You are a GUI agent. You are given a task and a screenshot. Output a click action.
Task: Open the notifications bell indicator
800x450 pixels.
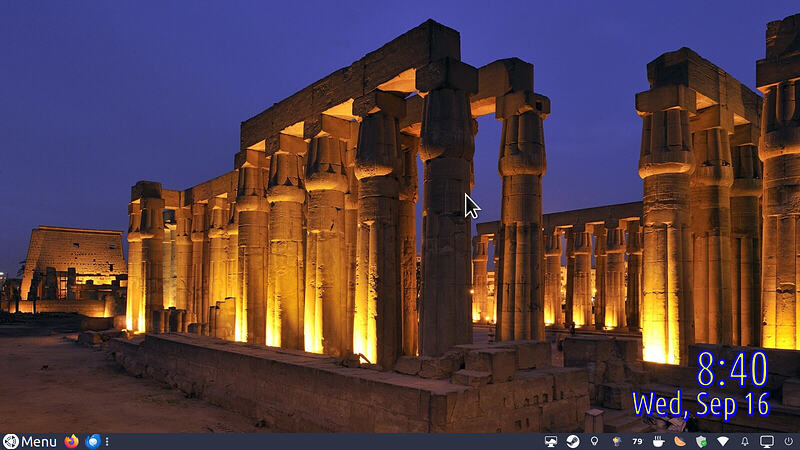tap(745, 441)
